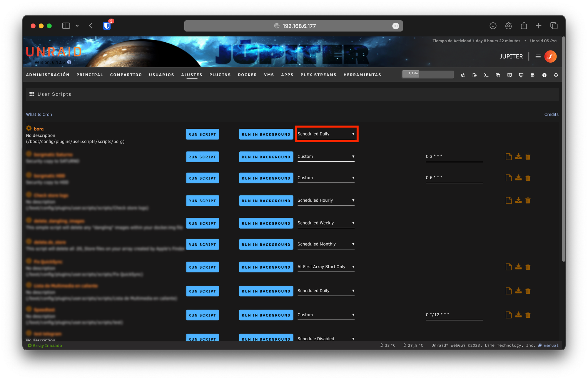Screen dimensions: 588x380
Task: Open the At First Array Start Only dropdown
Action: [x=326, y=267]
